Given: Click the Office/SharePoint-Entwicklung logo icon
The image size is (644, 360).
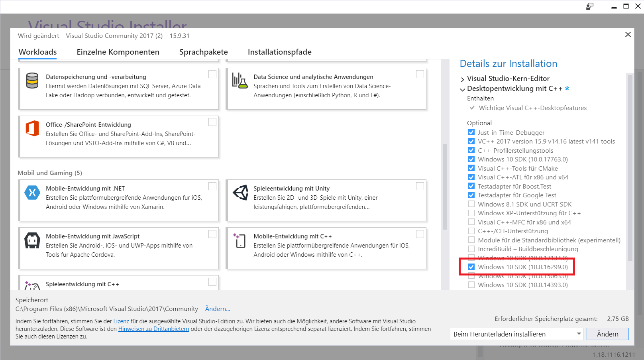Looking at the screenshot, I should (32, 128).
